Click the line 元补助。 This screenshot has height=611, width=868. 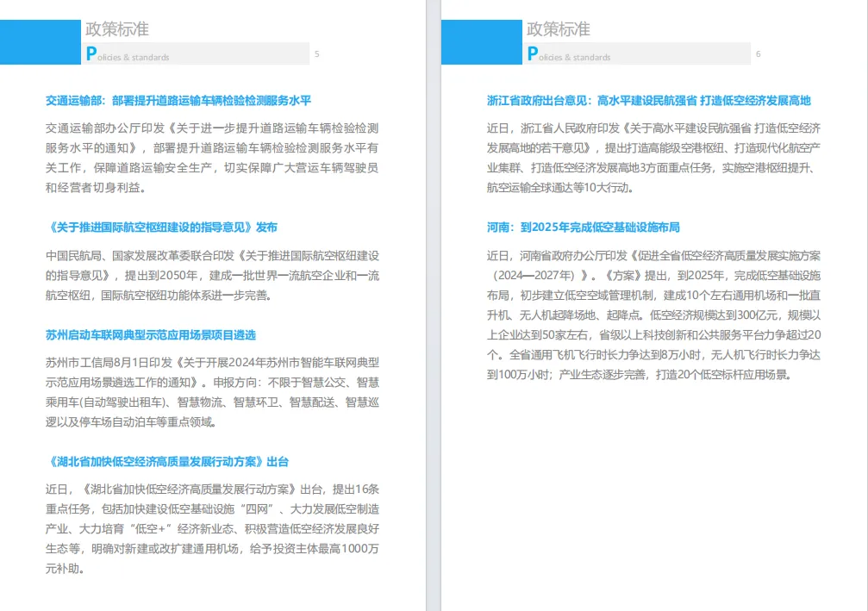[x=65, y=569]
